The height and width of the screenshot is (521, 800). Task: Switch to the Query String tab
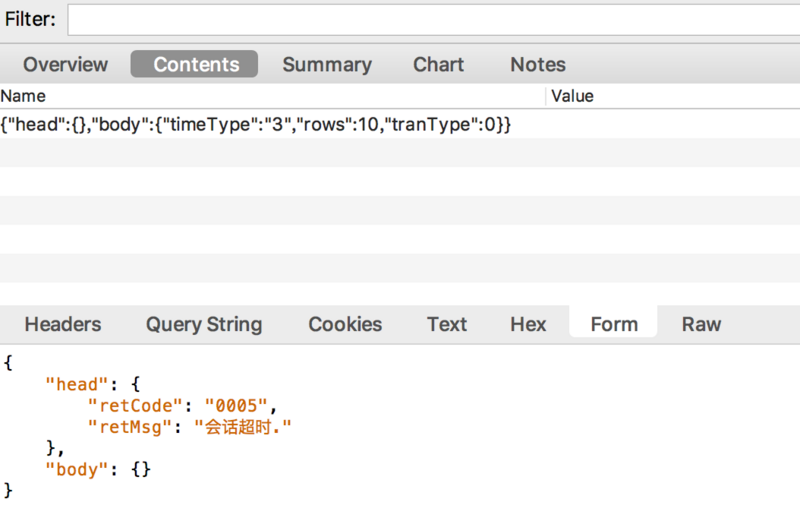coord(204,324)
